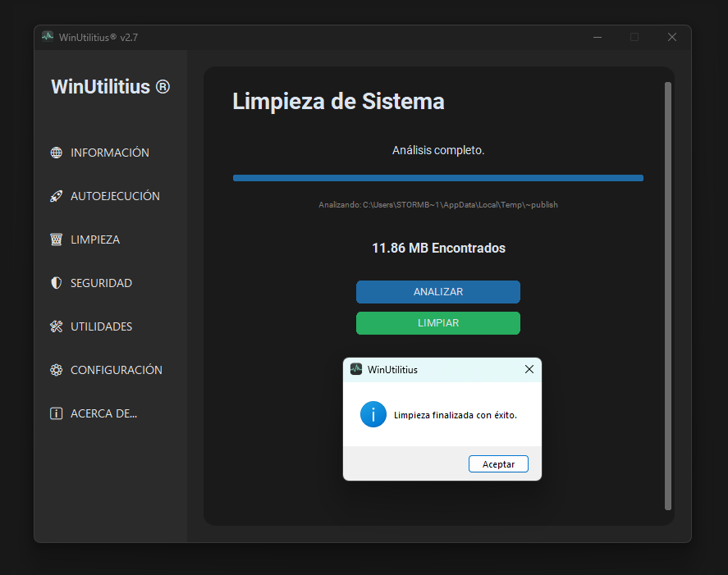Open the tools icon next to UTILIDADES
This screenshot has width=728, height=575.
56,326
